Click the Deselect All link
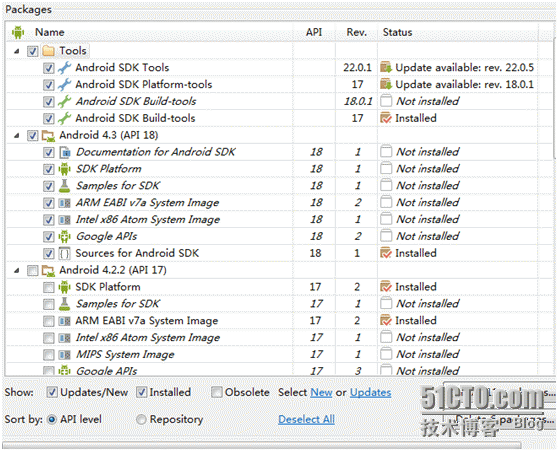Screen dimensions: 558x451 [x=306, y=420]
